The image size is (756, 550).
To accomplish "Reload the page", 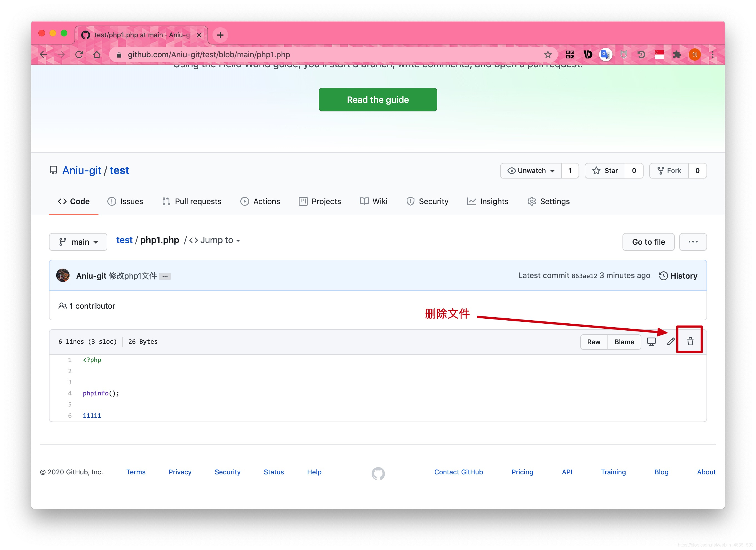I will [79, 54].
